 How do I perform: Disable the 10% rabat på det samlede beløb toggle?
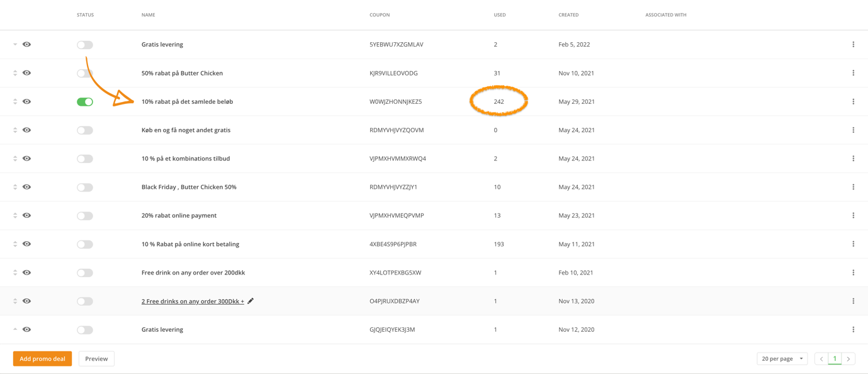(85, 102)
